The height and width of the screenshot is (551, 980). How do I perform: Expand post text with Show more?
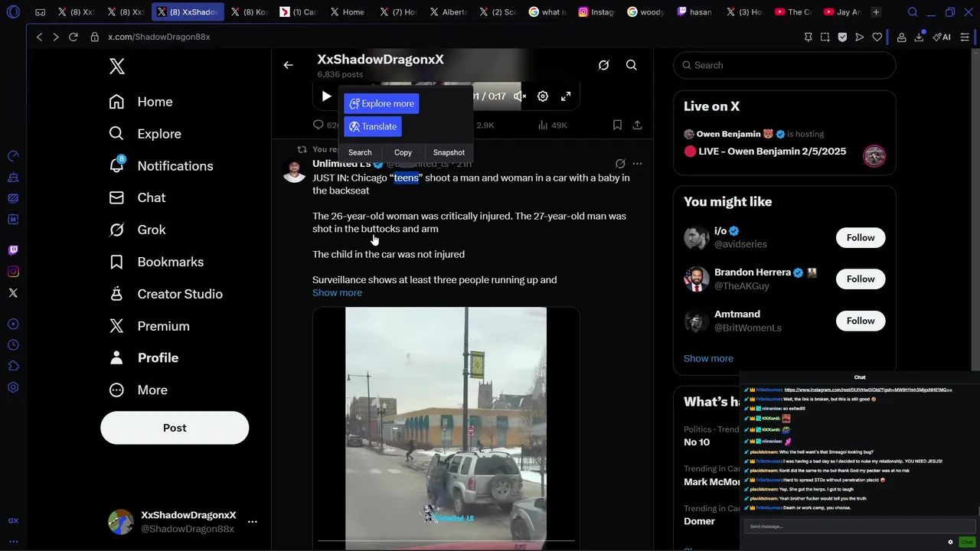(337, 292)
